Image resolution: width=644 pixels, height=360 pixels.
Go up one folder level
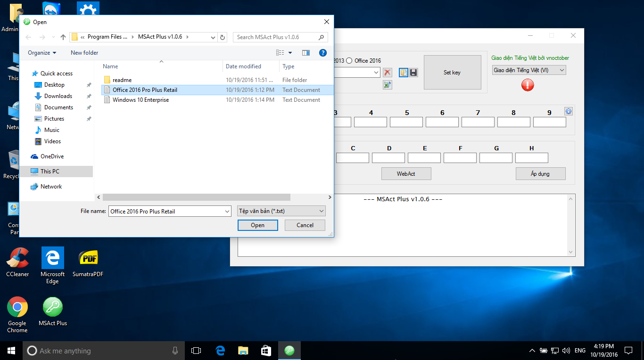(x=63, y=37)
